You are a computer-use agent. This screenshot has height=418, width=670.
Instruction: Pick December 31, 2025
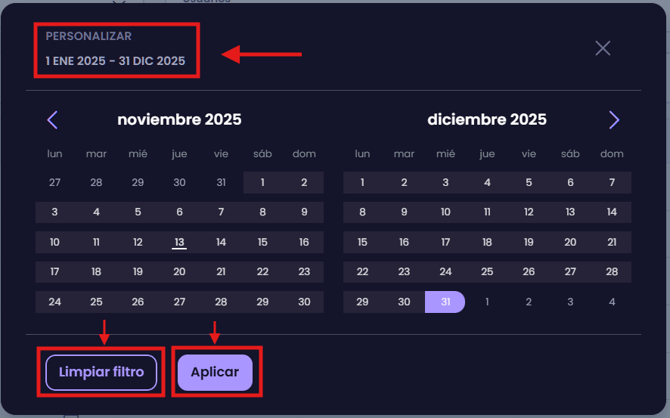[445, 302]
